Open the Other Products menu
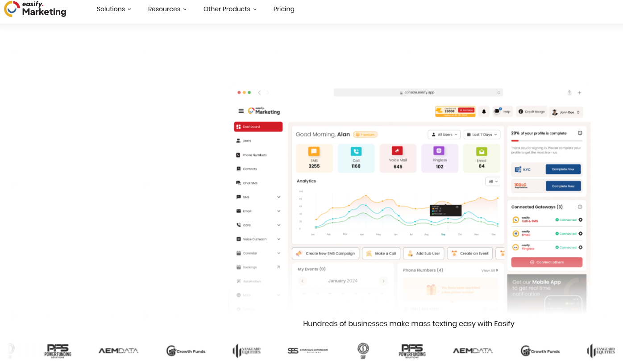The height and width of the screenshot is (364, 623). (x=230, y=9)
